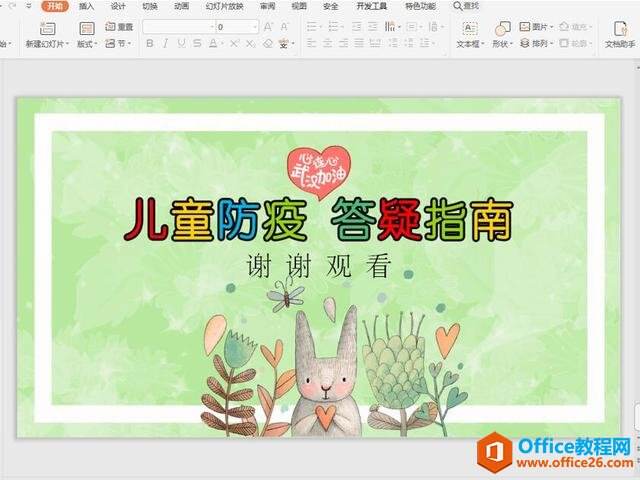Toggle bold formatting (B)
The height and width of the screenshot is (480, 640).
pos(150,43)
